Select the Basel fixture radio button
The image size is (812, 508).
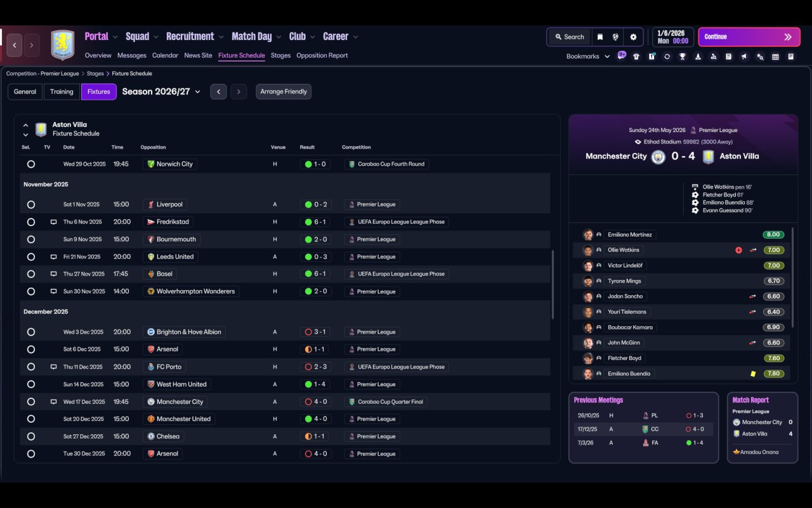tap(31, 274)
